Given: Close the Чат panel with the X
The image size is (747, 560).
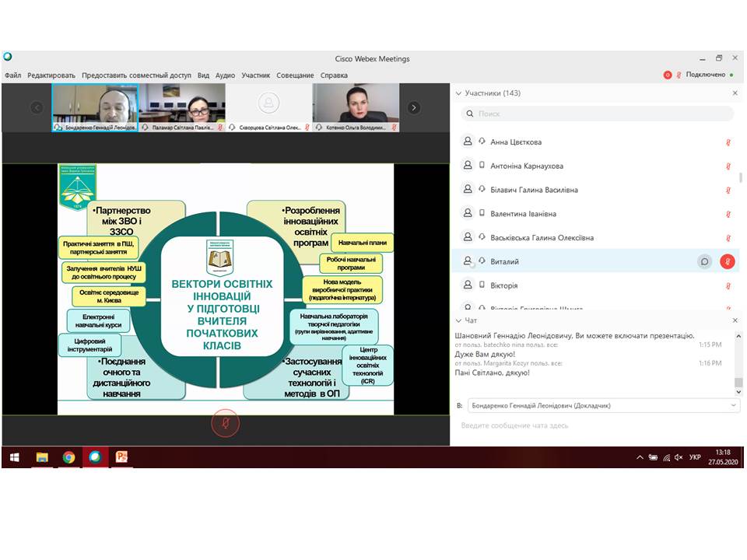Looking at the screenshot, I should pos(735,320).
